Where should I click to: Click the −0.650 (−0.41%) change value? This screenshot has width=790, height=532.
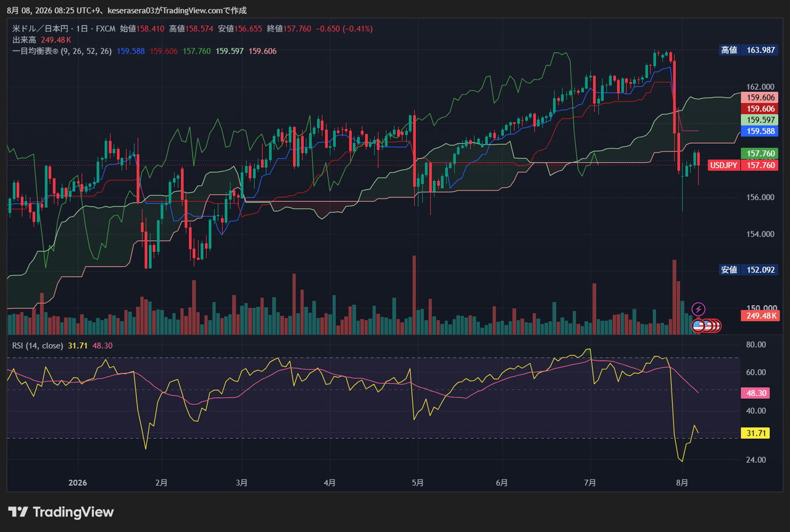click(x=344, y=28)
